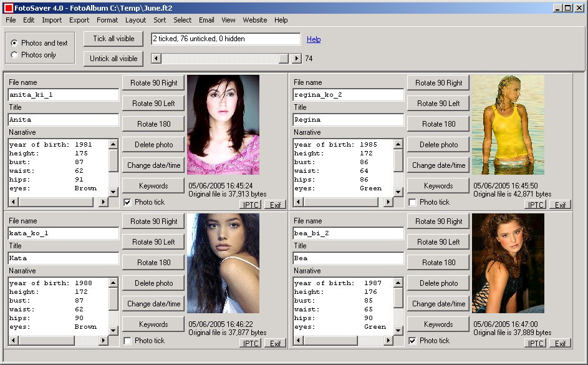588x365 pixels.
Task: Click the Regina title field
Action: coord(349,120)
